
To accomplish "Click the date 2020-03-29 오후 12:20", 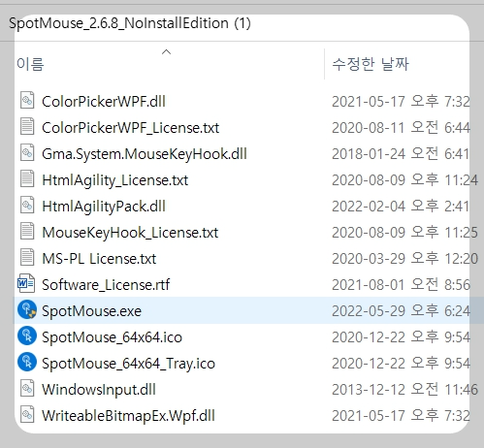I will pos(404,258).
